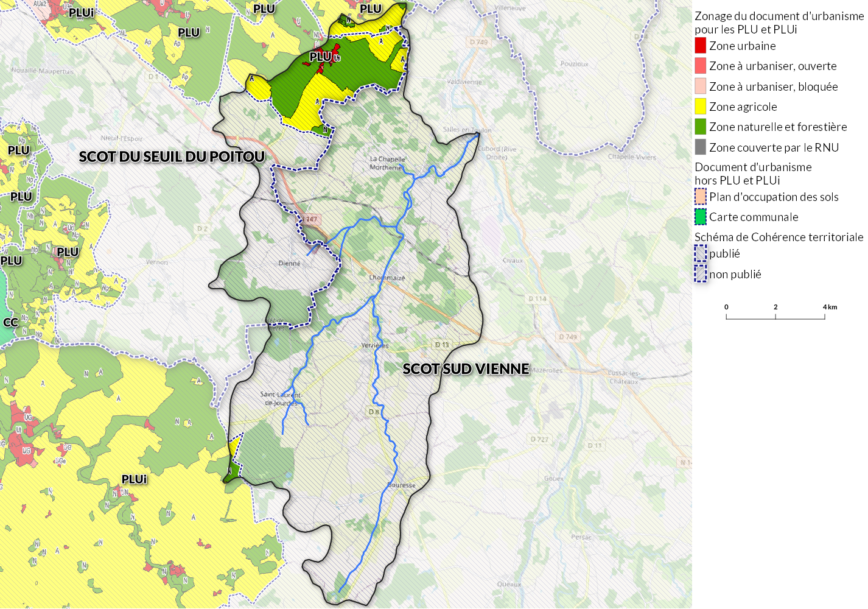Click the 'D 727' road shield
Image resolution: width=868 pixels, height=609 pixels.
(539, 439)
